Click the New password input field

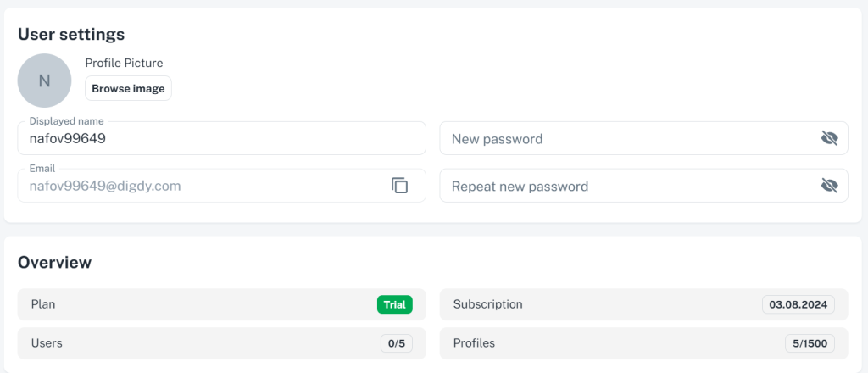tap(644, 138)
